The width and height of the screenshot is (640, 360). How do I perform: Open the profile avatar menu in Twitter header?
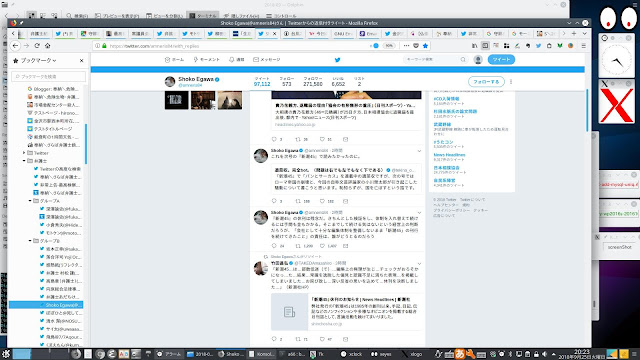point(478,60)
